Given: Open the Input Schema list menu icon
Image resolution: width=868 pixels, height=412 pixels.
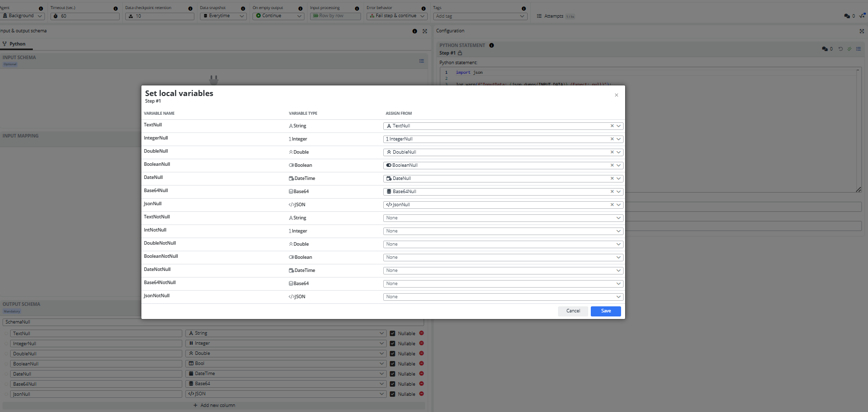Looking at the screenshot, I should (x=421, y=61).
